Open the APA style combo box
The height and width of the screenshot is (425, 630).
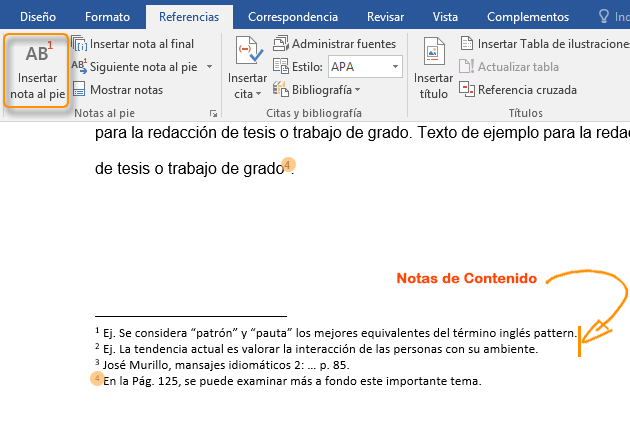point(365,66)
